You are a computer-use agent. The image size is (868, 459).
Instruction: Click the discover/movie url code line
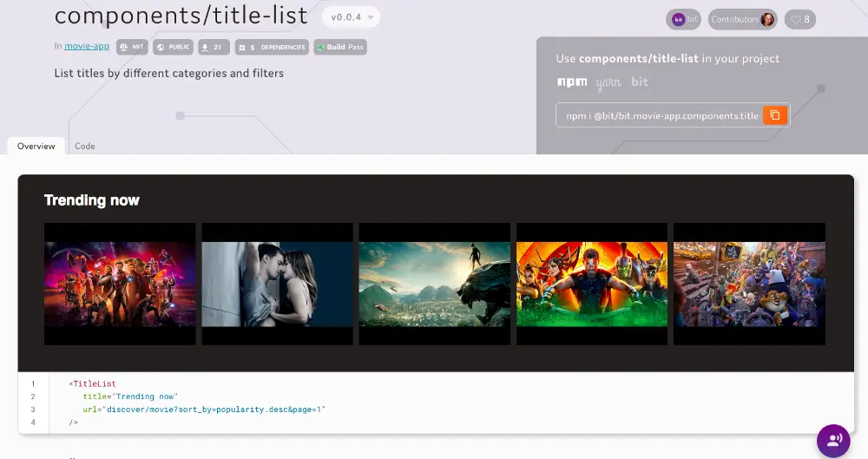click(x=204, y=410)
